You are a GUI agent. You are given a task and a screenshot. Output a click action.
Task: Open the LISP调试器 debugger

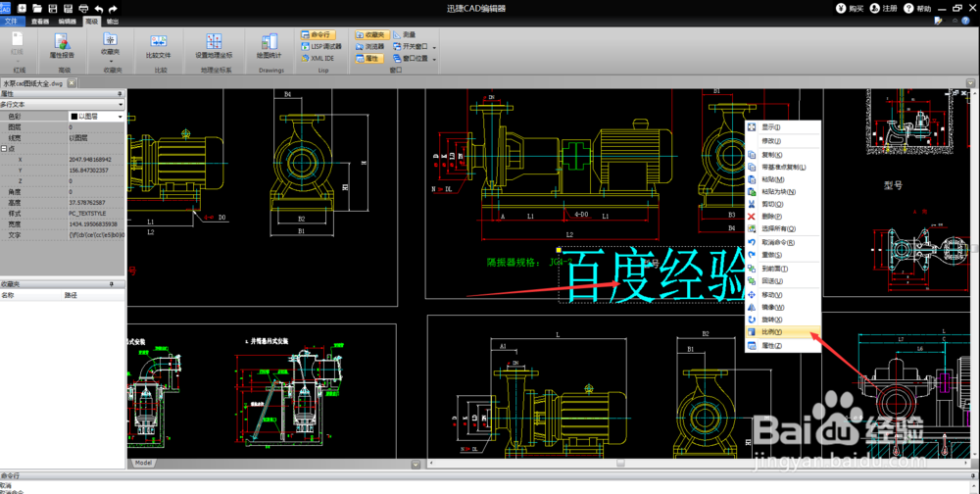click(x=321, y=46)
